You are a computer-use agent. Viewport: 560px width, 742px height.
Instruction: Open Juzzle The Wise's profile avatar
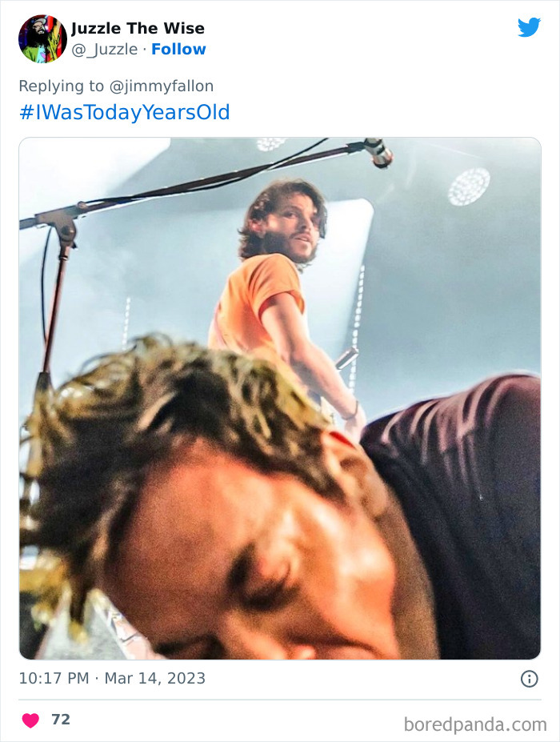click(x=40, y=37)
